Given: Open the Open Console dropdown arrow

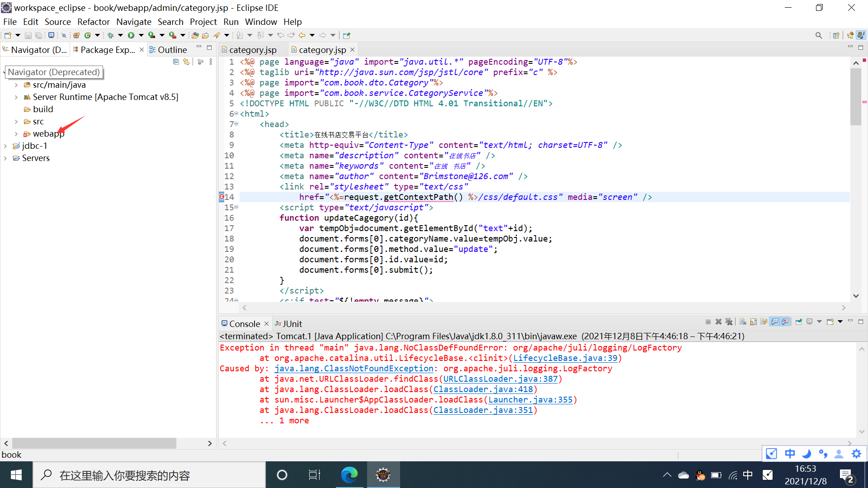Looking at the screenshot, I should coord(840,322).
